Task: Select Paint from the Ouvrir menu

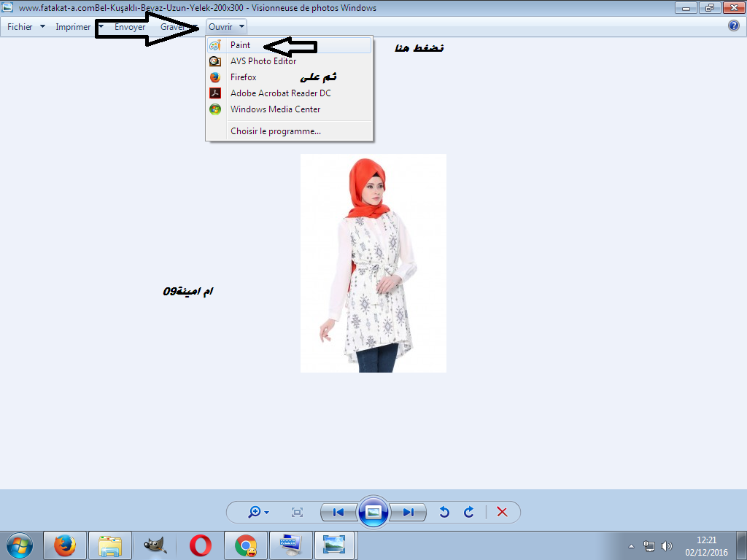Action: 241,45
